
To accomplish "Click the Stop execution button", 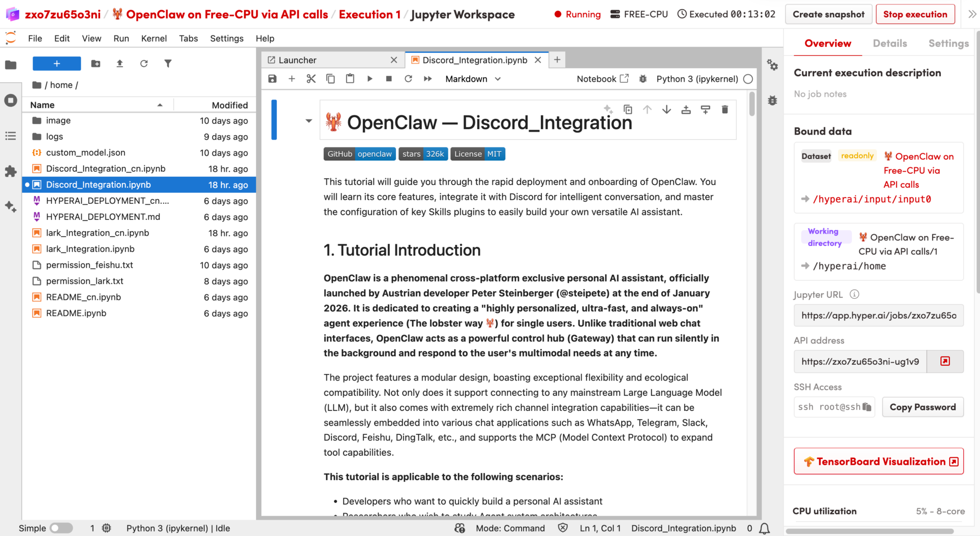I will point(915,14).
